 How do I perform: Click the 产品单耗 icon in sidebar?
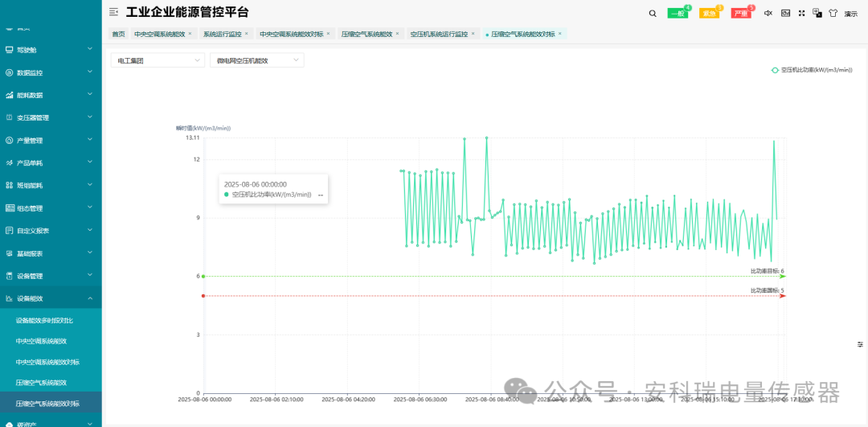9,162
